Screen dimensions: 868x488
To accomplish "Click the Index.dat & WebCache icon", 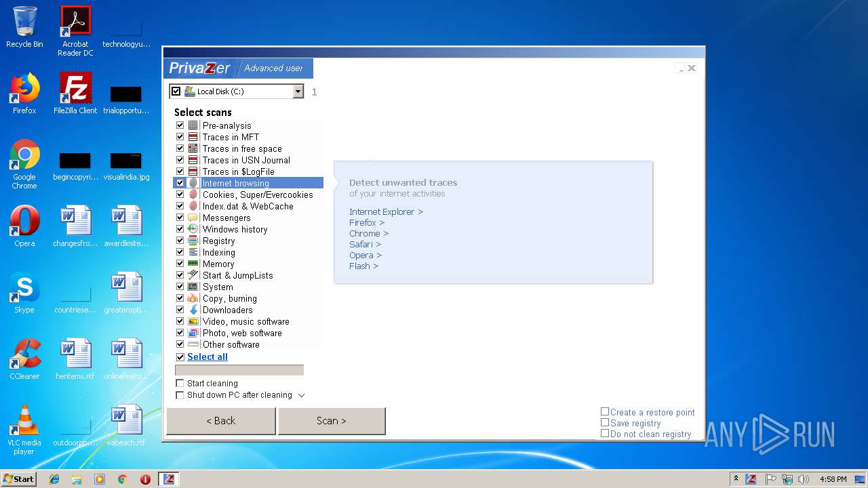I will point(193,206).
